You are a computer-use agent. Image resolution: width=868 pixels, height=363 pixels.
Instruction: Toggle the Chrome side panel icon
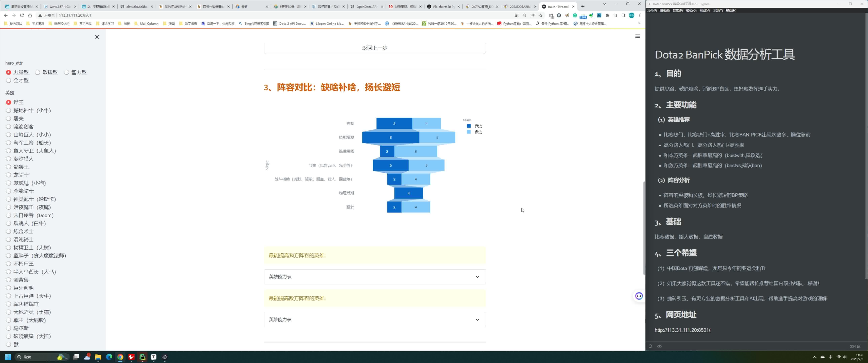tap(623, 15)
